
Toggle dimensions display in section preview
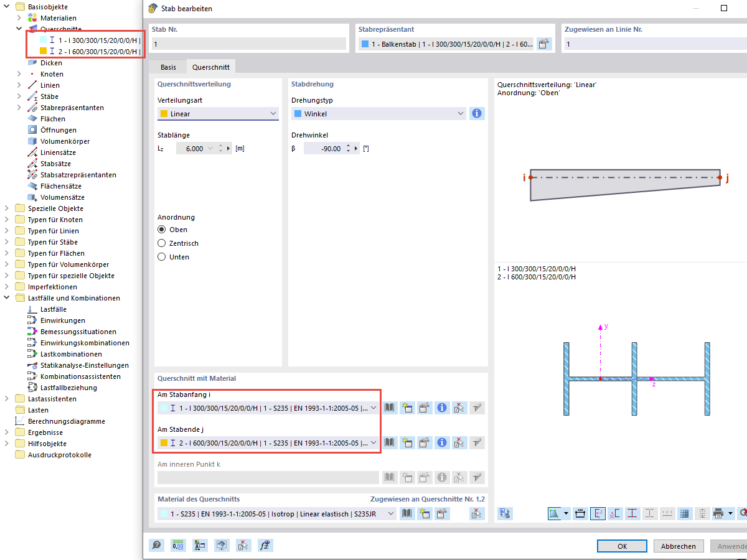[580, 513]
